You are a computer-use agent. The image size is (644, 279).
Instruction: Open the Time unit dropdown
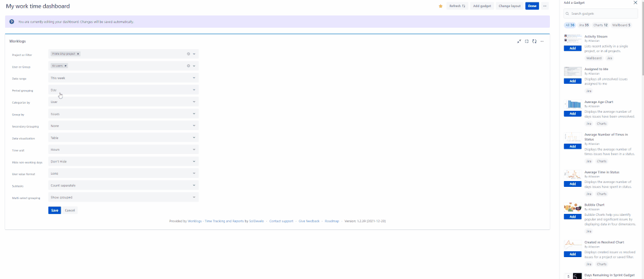(123, 149)
